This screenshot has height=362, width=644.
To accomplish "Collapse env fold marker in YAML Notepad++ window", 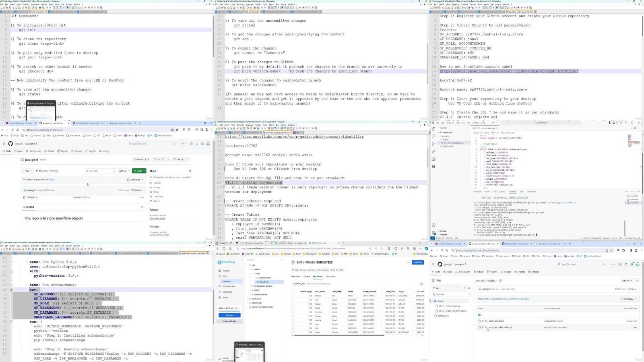I will 11,290.
